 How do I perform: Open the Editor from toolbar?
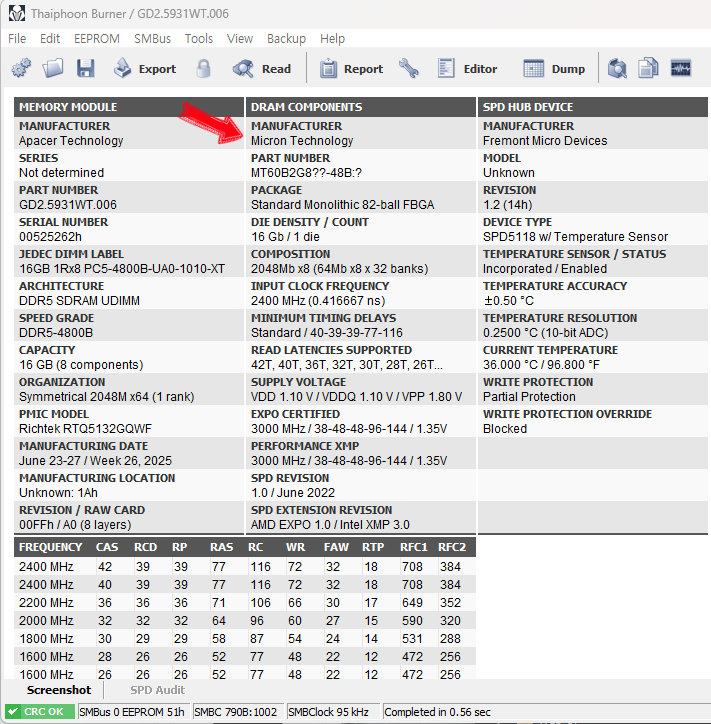click(x=467, y=68)
